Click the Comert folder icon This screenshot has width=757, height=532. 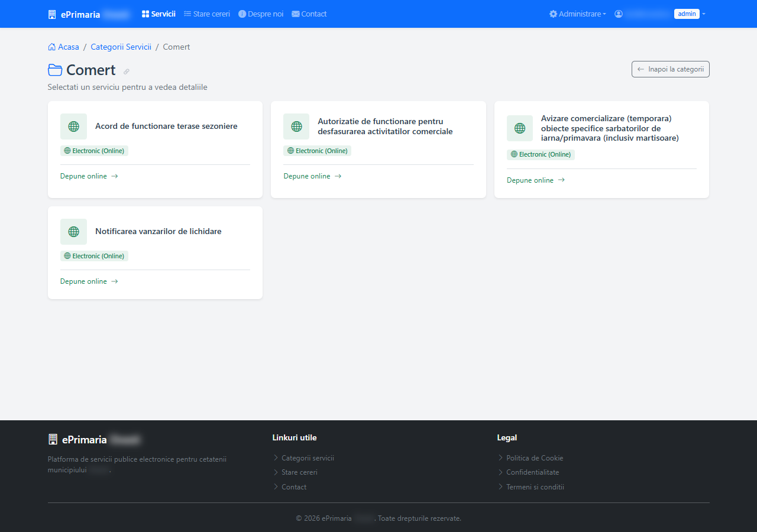pos(55,70)
